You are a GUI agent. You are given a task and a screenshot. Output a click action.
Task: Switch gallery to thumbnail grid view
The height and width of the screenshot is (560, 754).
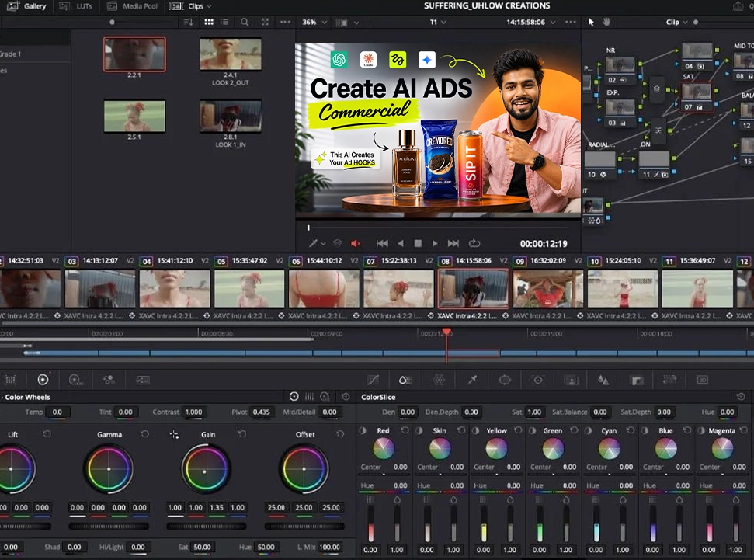coord(209,22)
